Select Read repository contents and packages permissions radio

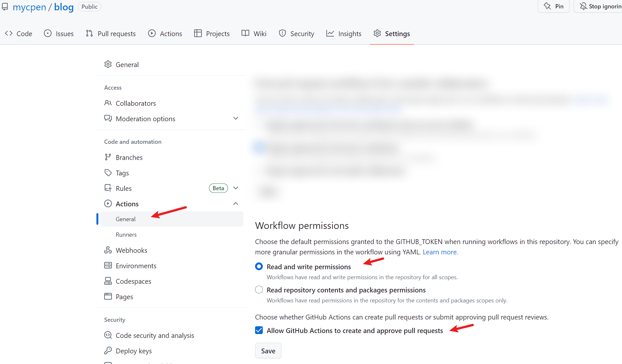tap(259, 290)
